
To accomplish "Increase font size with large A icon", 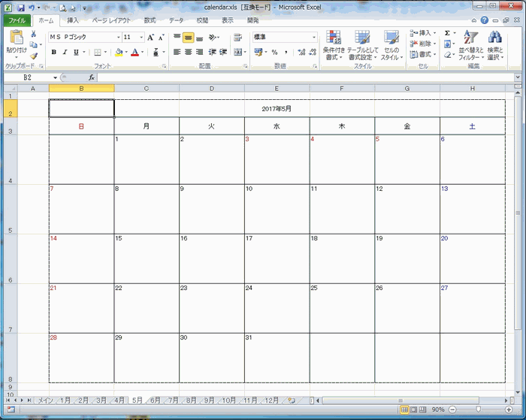I will [150, 38].
